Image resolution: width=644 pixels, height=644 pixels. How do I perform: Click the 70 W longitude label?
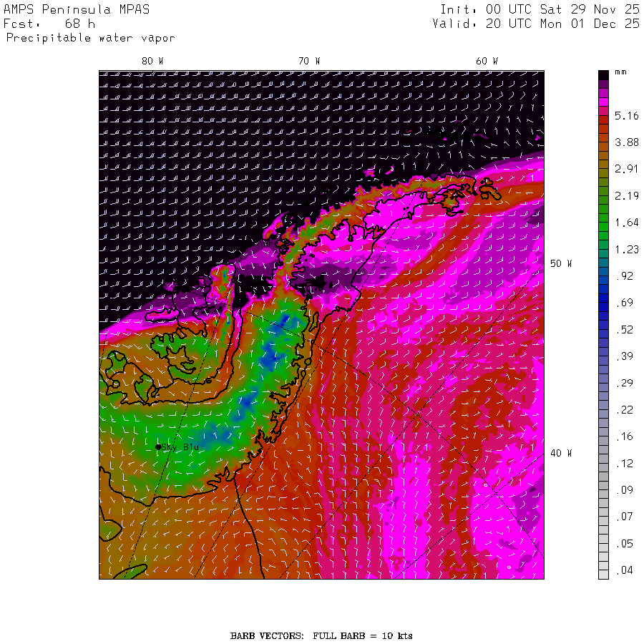point(308,61)
